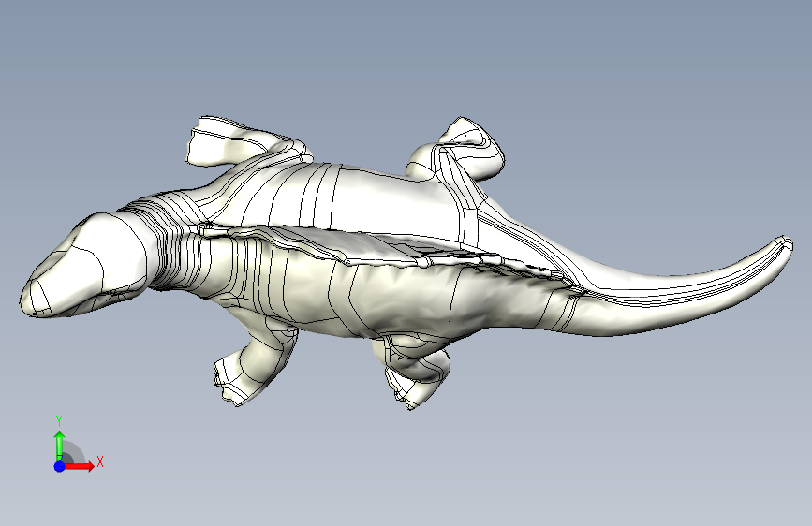Screen dimensions: 812x526
Task: Click the blue Z axis origin dot
Action: click(60, 466)
